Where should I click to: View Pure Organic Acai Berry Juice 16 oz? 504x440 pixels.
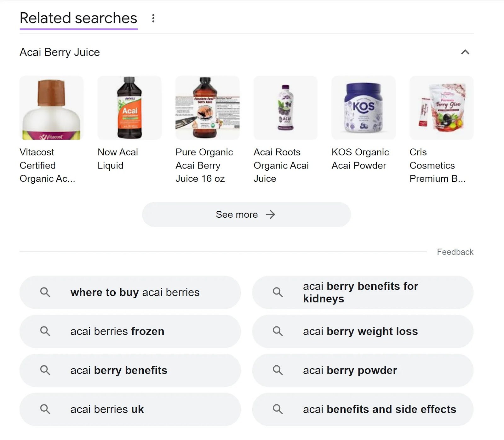click(207, 107)
